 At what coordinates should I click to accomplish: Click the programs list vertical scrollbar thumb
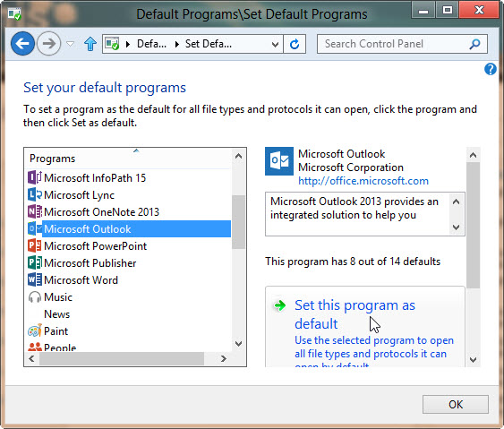(x=238, y=222)
